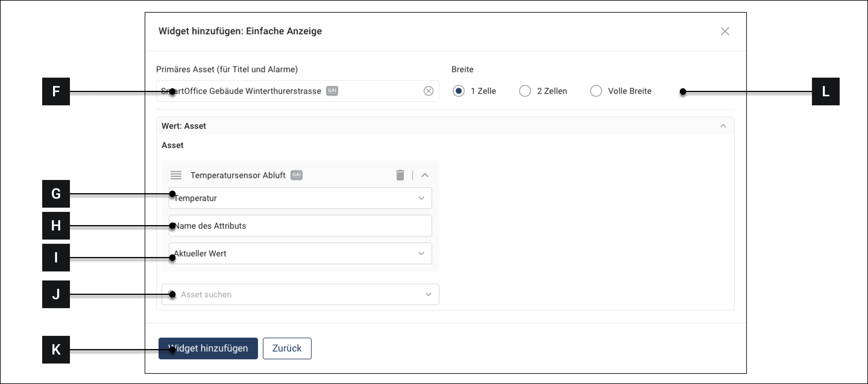The image size is (868, 384).
Task: Click the Widget hinzufügen button
Action: click(x=208, y=348)
